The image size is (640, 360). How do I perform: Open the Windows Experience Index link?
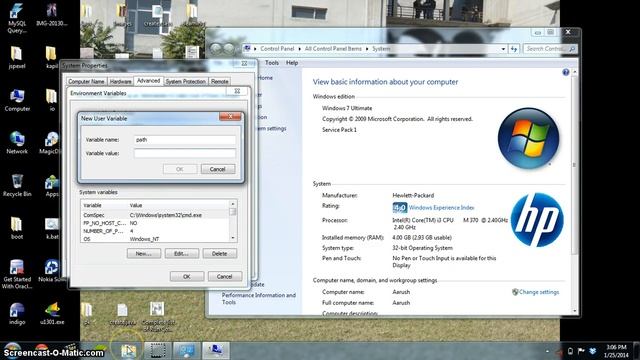tap(441, 208)
